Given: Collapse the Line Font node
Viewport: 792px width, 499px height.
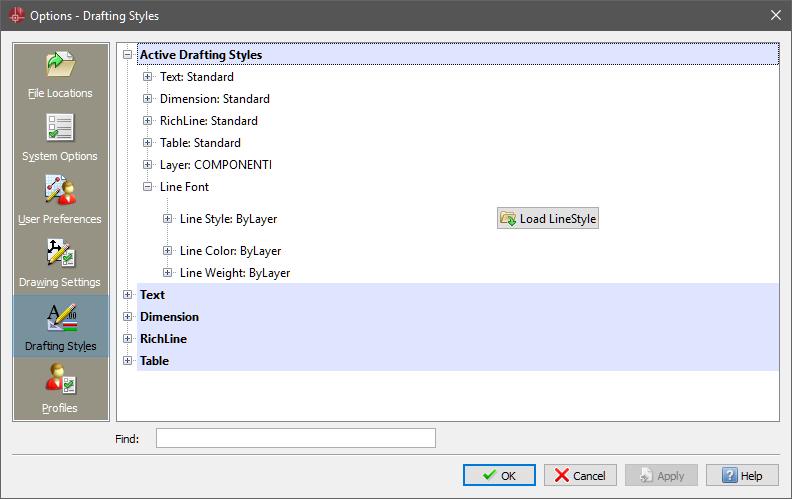Looking at the screenshot, I should tap(147, 186).
